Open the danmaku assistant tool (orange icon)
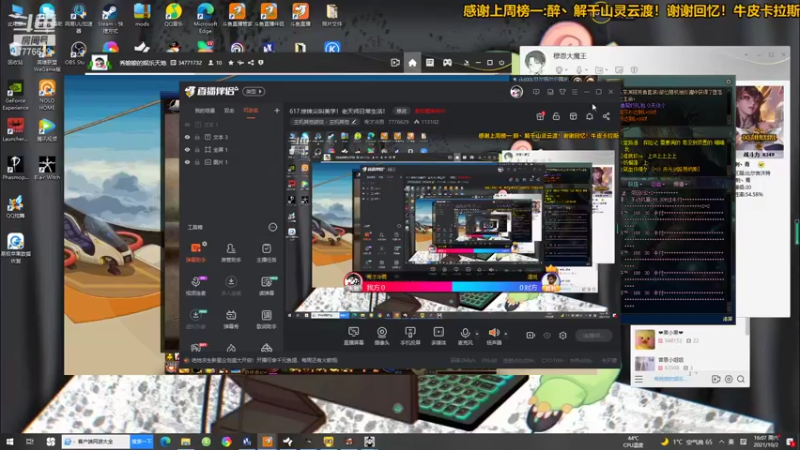Viewport: 800px width, 450px height. click(x=195, y=252)
